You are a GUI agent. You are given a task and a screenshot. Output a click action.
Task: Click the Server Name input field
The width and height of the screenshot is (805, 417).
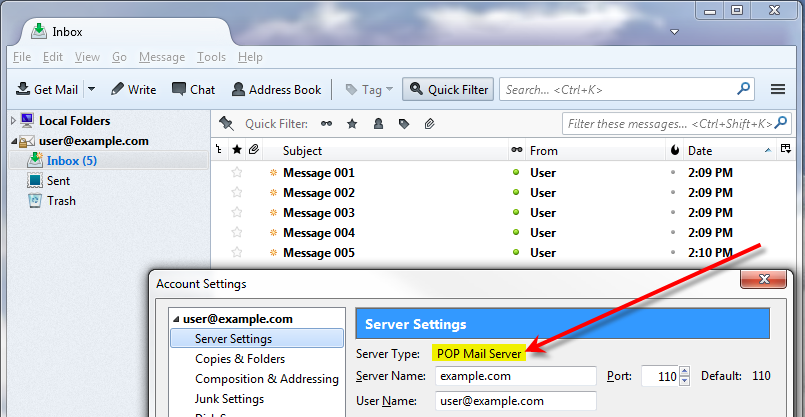(516, 376)
